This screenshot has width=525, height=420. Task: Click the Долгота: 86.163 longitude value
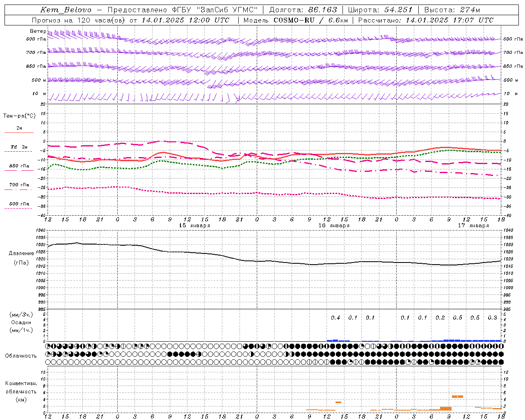[303, 10]
